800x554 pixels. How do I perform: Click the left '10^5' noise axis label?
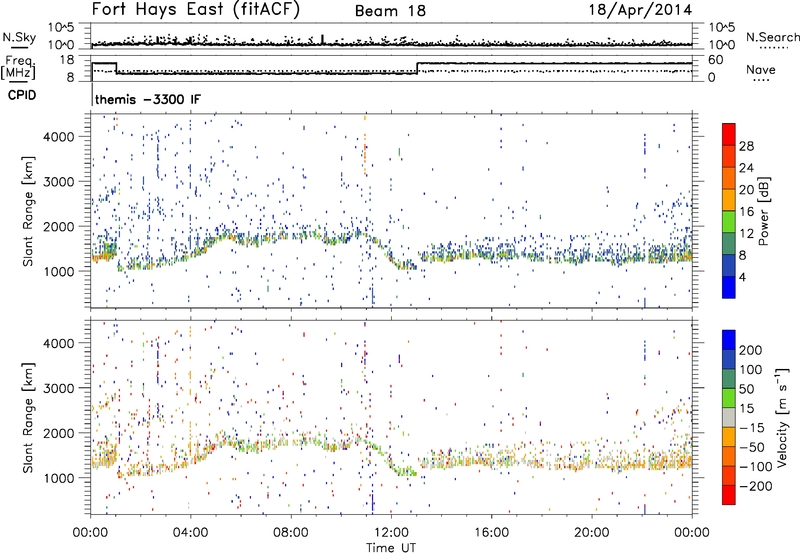[61, 27]
